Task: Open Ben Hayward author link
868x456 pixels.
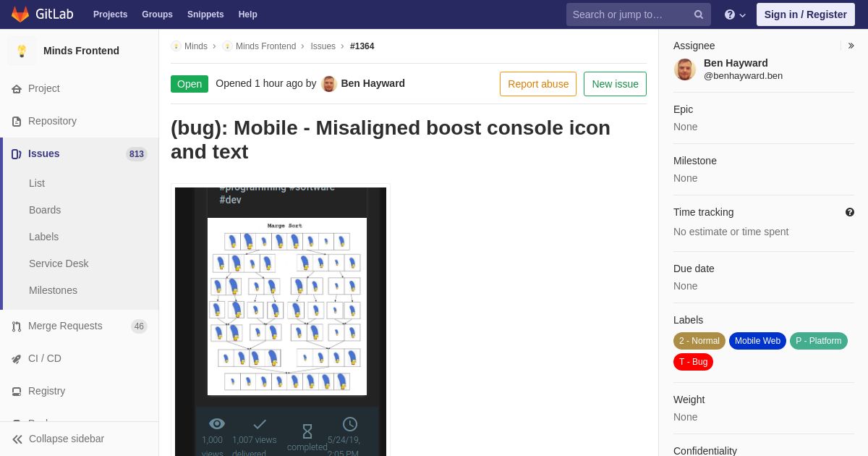Action: click(373, 83)
